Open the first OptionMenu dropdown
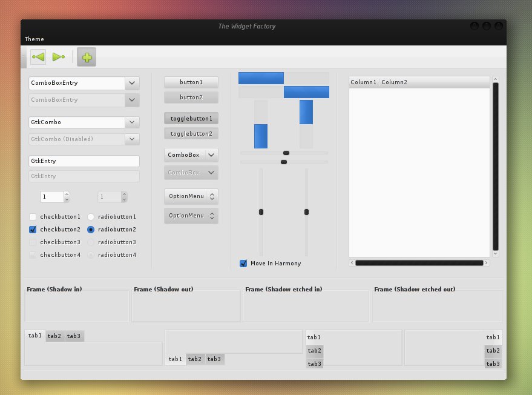The image size is (532, 395). pos(191,196)
